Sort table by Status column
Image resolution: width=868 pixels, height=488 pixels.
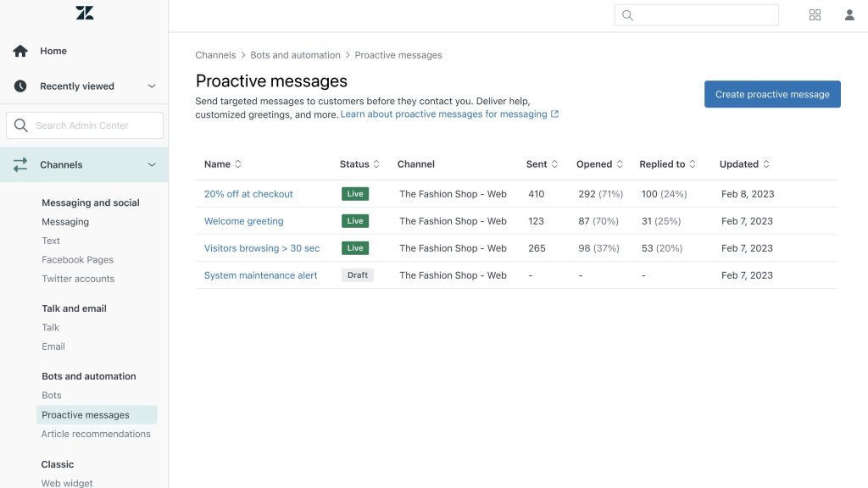pyautogui.click(x=376, y=164)
